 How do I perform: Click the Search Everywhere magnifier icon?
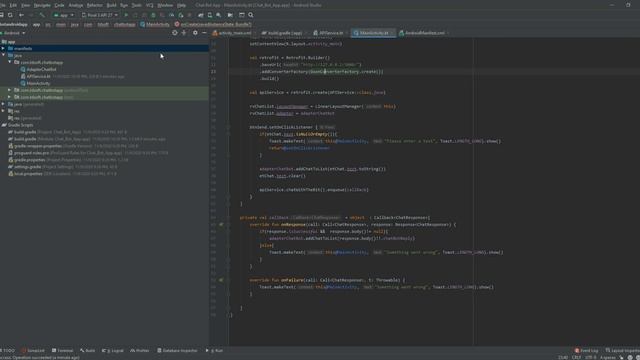251,15
